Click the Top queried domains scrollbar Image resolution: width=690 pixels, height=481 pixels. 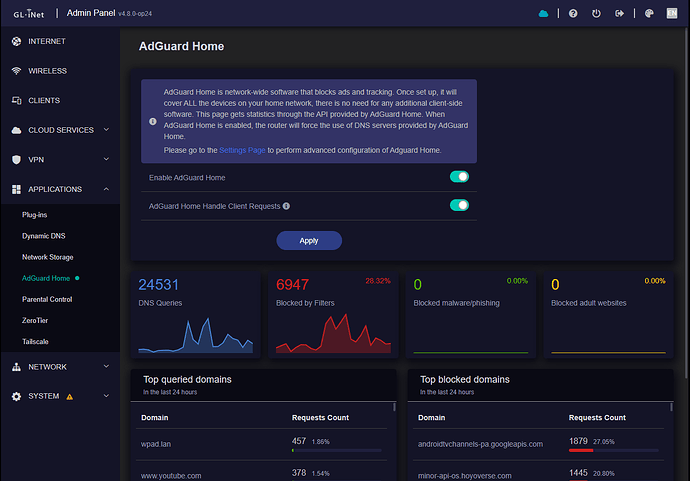[x=394, y=407]
